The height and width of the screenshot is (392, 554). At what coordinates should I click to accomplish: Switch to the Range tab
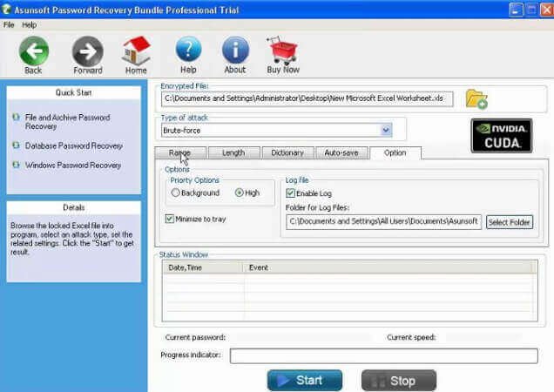pyautogui.click(x=180, y=153)
